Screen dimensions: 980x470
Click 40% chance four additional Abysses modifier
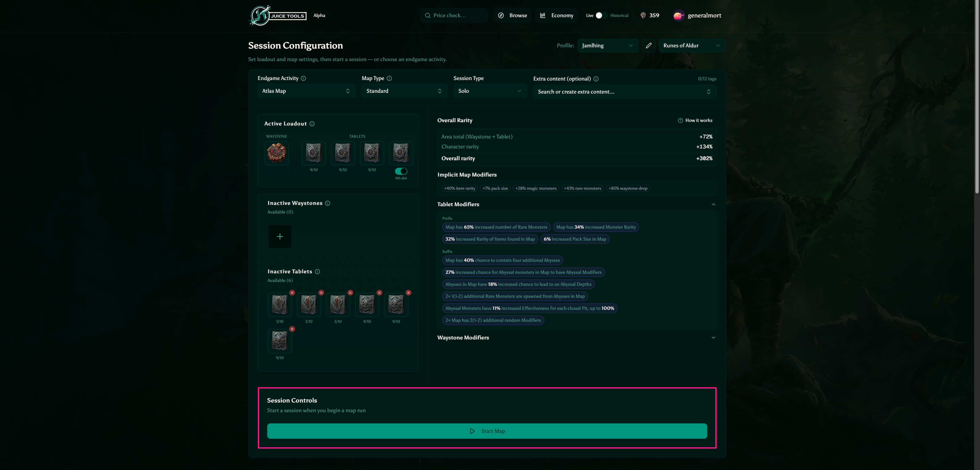(x=503, y=260)
